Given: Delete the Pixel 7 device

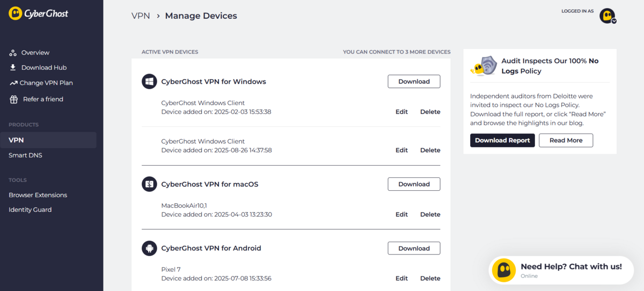Looking at the screenshot, I should coord(430,279).
